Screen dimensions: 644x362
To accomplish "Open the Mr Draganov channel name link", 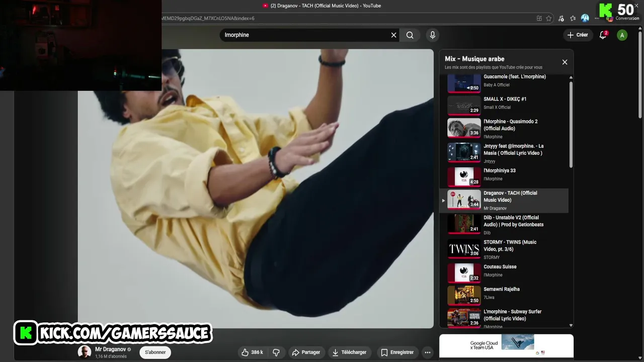I will tap(110, 349).
